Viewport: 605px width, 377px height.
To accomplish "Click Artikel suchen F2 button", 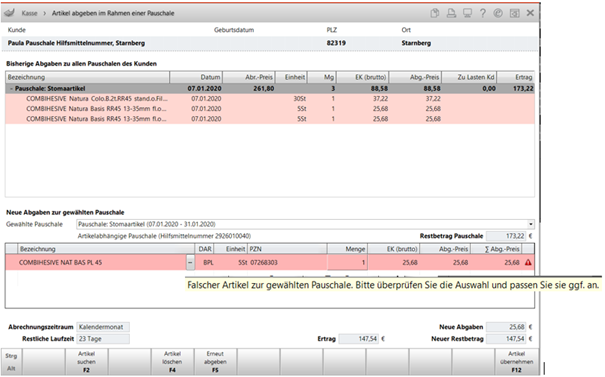I will tap(86, 362).
